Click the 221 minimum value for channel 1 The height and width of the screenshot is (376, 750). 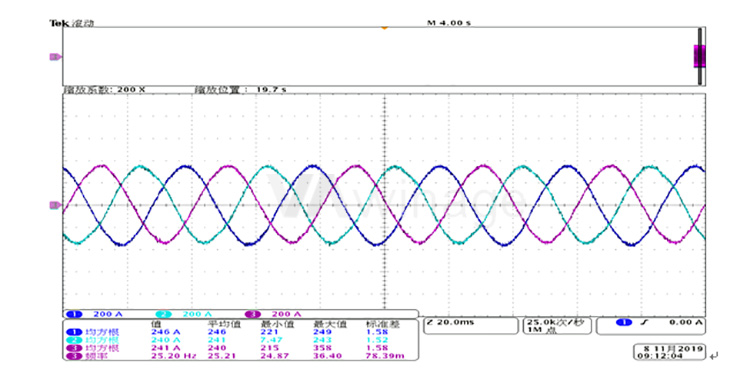[x=269, y=332]
